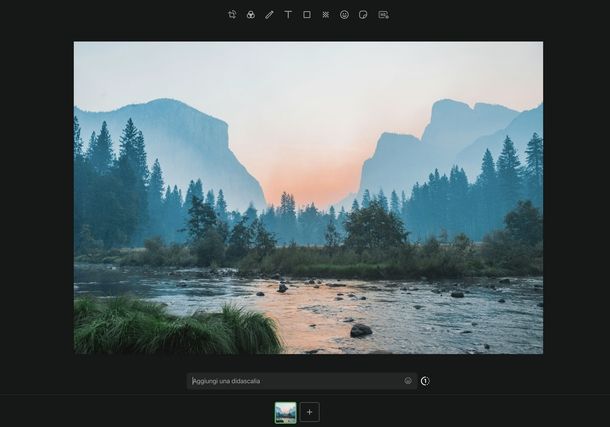Select the landscape photo thumbnail
Image resolution: width=610 pixels, height=427 pixels.
pyautogui.click(x=286, y=413)
